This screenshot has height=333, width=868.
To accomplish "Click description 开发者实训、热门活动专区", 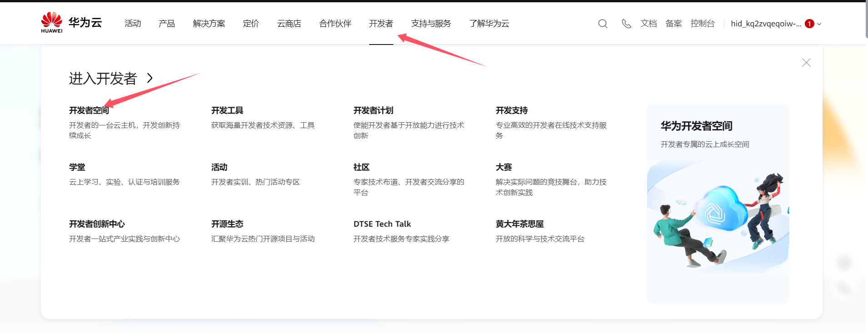I will click(256, 182).
